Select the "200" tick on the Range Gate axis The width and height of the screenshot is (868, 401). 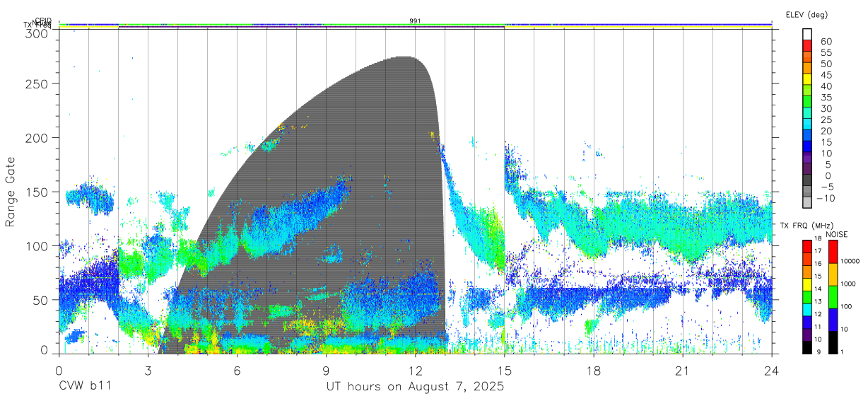click(37, 137)
